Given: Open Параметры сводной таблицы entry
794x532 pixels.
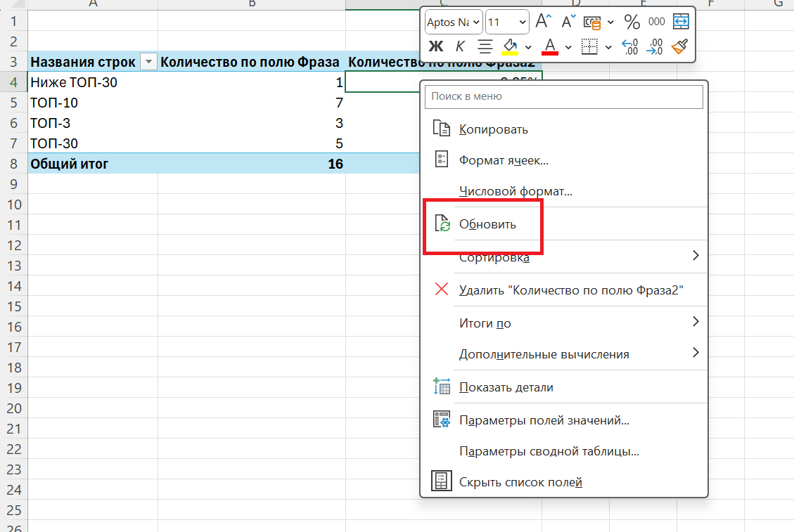Looking at the screenshot, I should [563, 450].
